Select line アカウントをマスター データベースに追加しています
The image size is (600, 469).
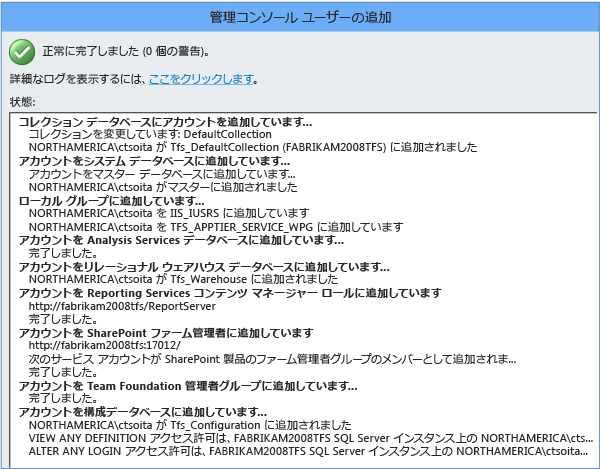[x=162, y=174]
